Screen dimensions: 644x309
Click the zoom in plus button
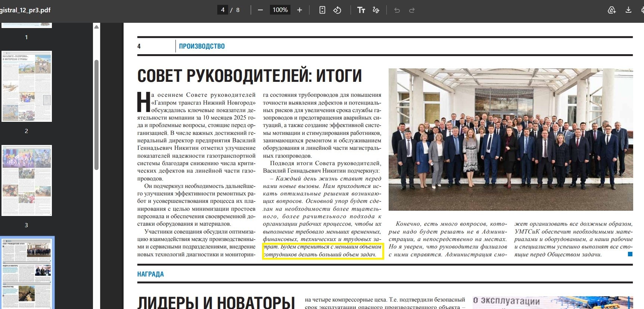(299, 10)
